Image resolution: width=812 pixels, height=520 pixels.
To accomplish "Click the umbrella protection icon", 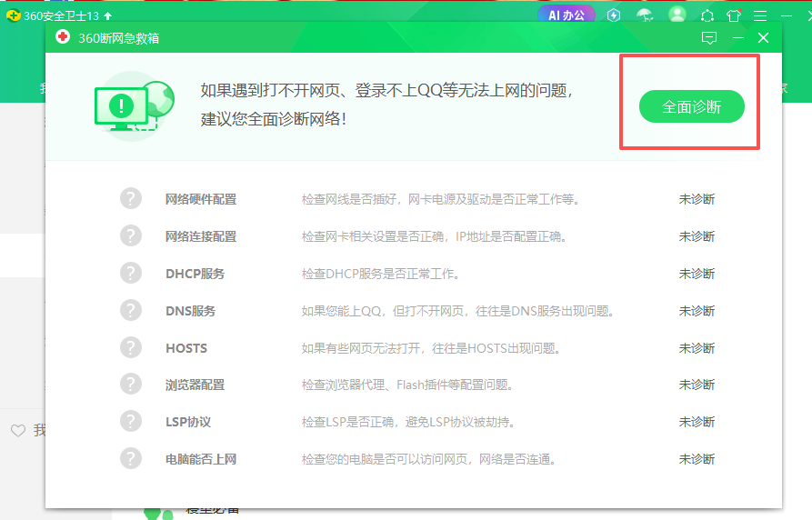I will click(x=645, y=15).
